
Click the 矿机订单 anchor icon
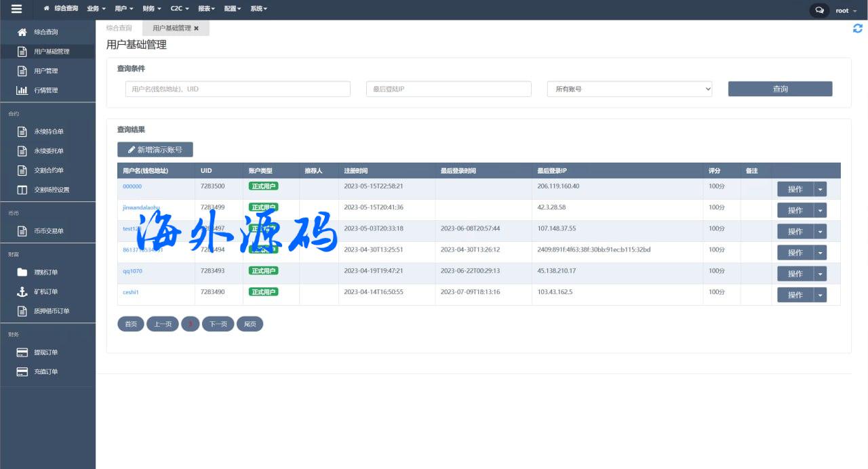point(22,292)
